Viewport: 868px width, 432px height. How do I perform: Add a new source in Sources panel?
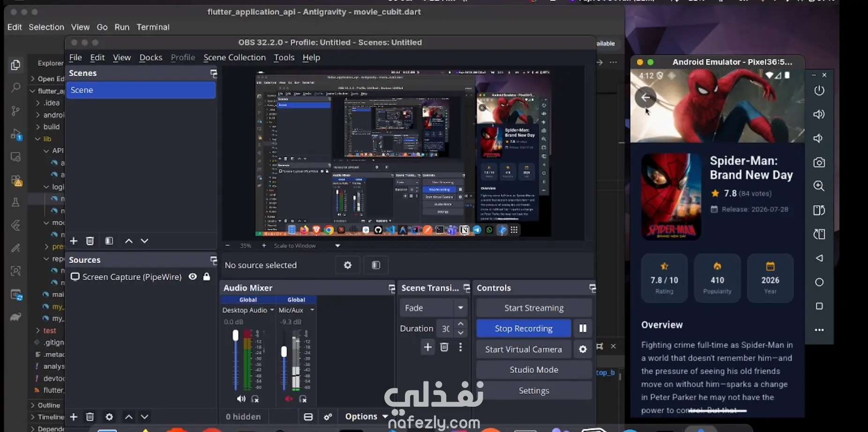(74, 417)
